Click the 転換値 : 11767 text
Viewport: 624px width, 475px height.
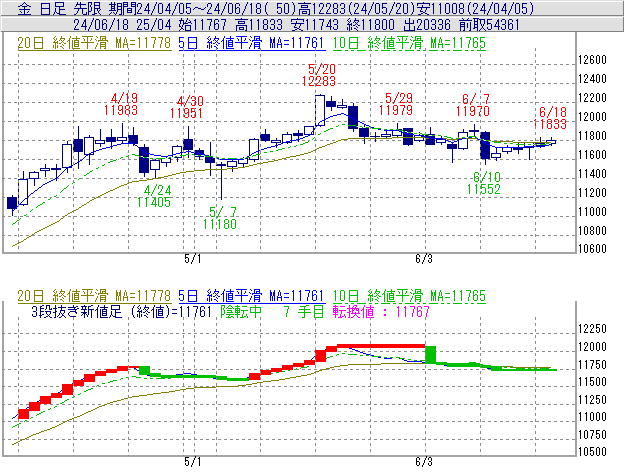pyautogui.click(x=381, y=312)
